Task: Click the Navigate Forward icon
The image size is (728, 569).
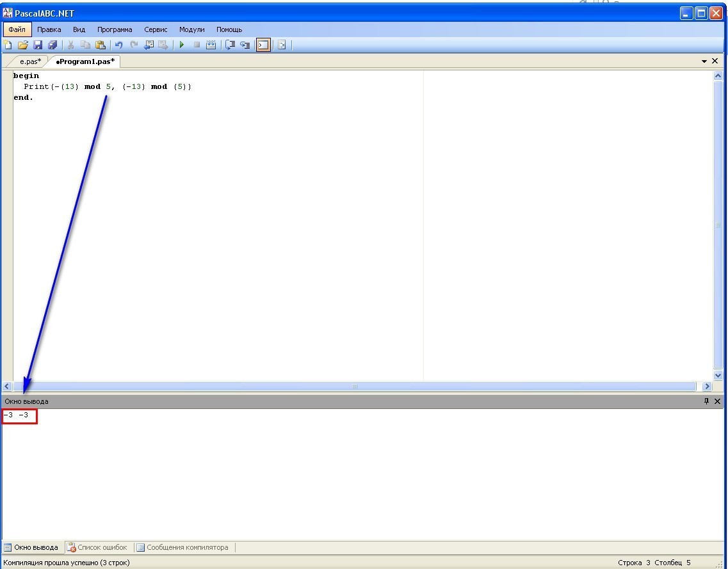Action: click(163, 45)
